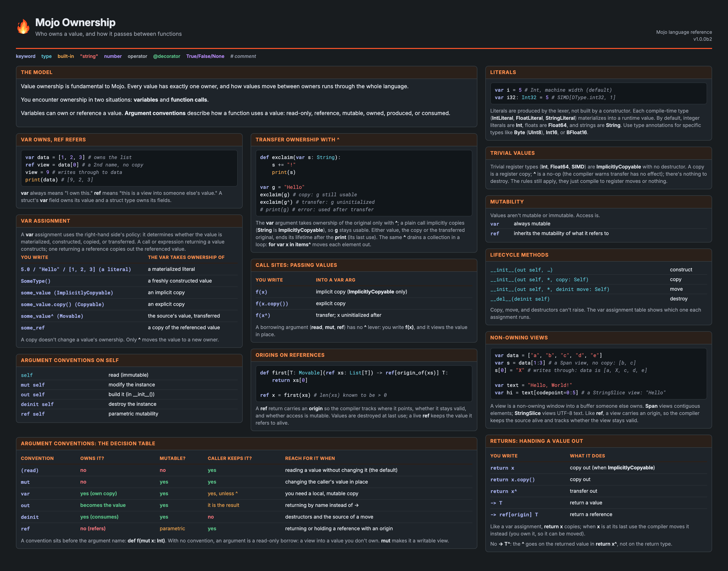Select "deinit self" in the self conventions list
Viewport: 728px width, 571px height.
point(37,404)
